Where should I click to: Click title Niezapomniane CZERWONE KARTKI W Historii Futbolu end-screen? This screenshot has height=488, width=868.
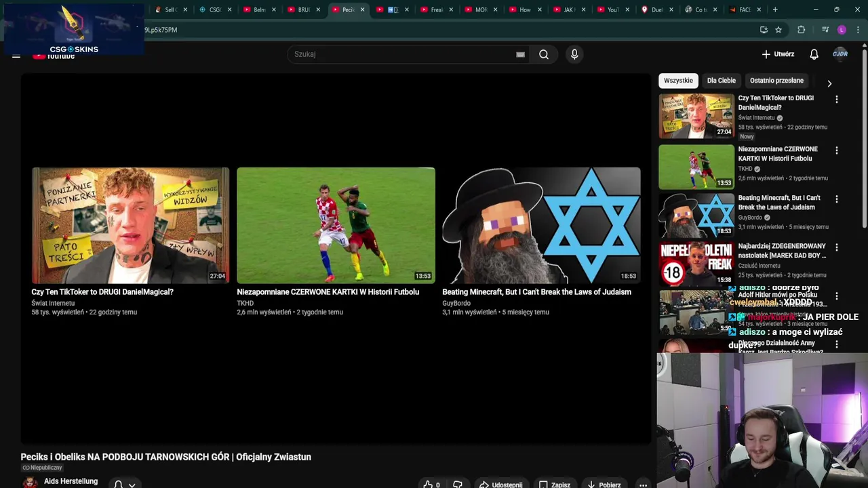coord(328,292)
